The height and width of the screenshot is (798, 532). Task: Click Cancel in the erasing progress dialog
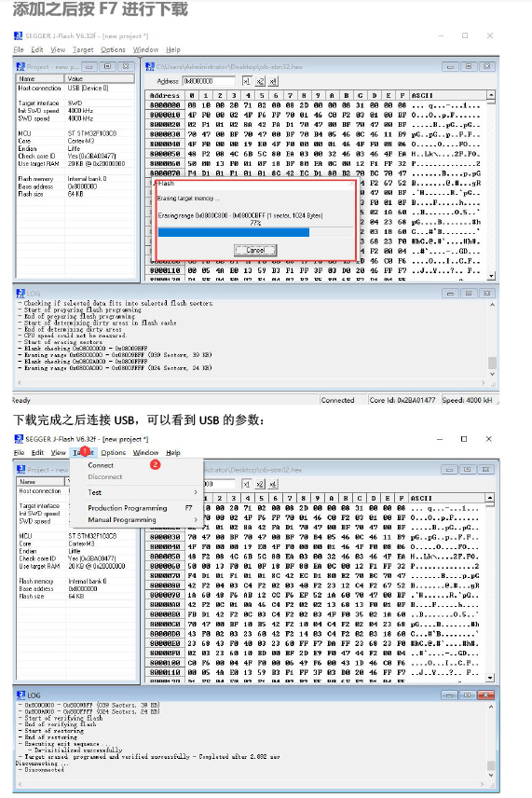click(x=255, y=250)
